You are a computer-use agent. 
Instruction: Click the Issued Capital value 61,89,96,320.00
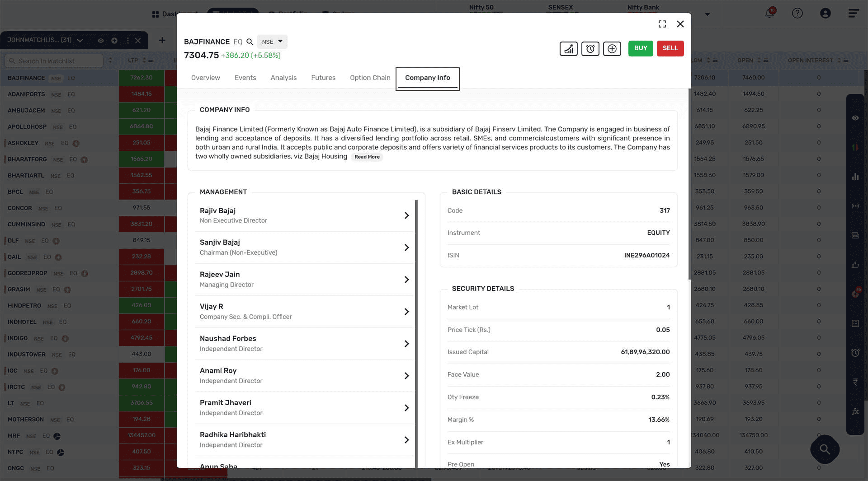point(645,352)
